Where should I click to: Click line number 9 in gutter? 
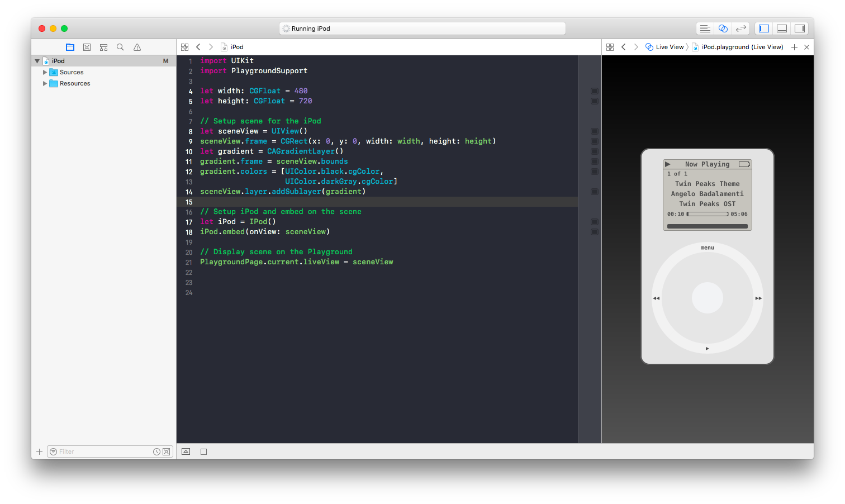(x=190, y=142)
